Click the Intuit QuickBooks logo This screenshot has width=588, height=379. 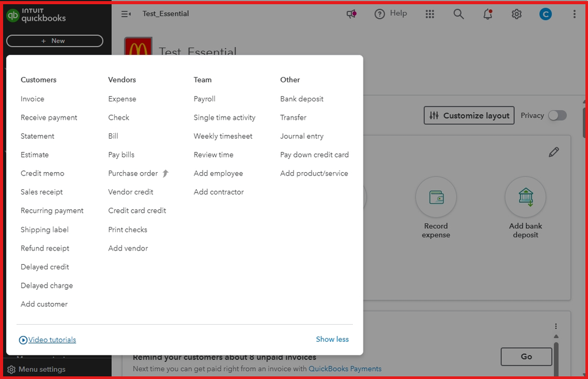tap(36, 15)
